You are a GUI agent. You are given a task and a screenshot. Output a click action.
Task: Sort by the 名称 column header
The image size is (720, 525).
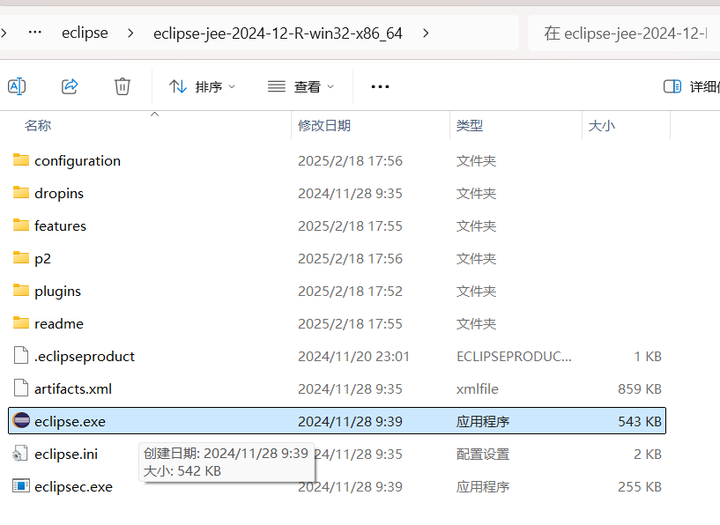point(38,125)
